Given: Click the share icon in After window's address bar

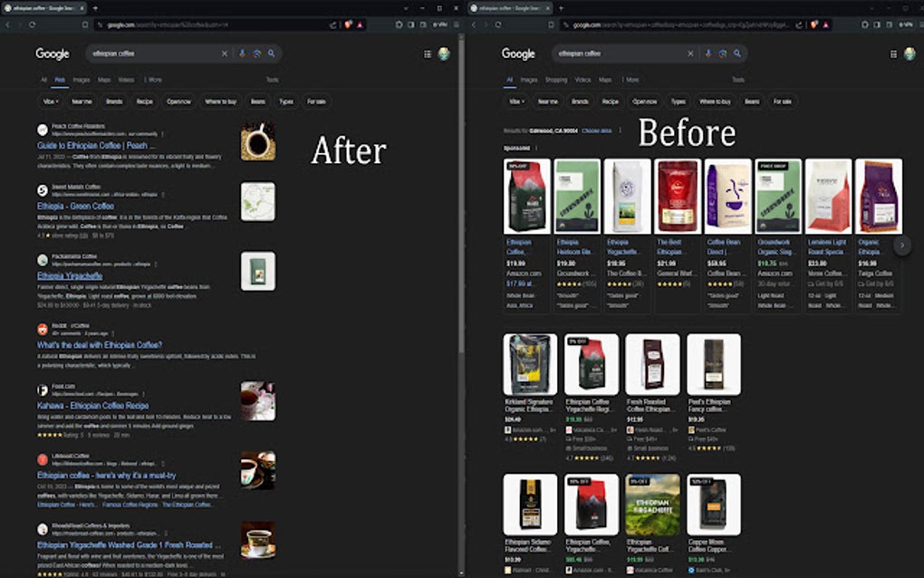Looking at the screenshot, I should click(x=333, y=24).
